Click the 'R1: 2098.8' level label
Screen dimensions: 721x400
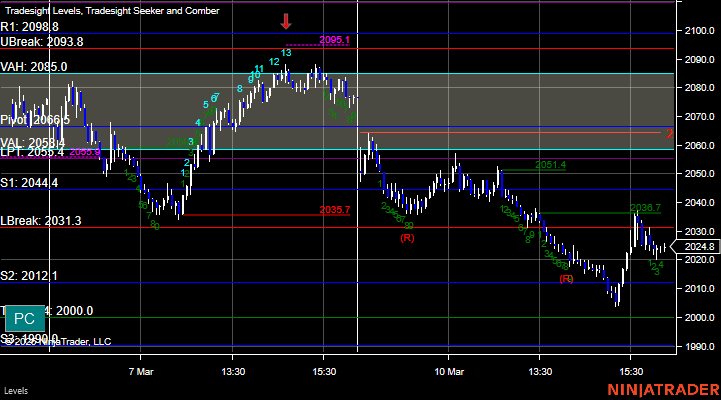pos(29,27)
